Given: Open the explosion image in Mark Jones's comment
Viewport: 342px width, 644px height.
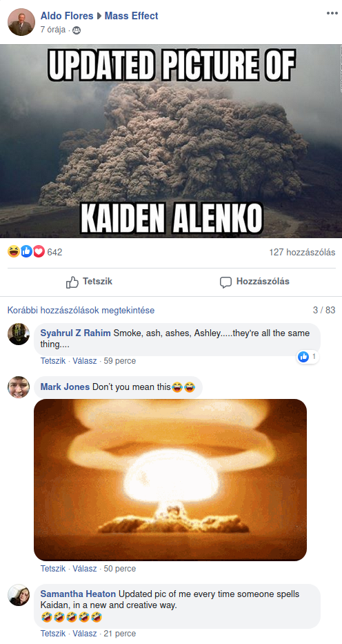Looking at the screenshot, I should coord(170,480).
